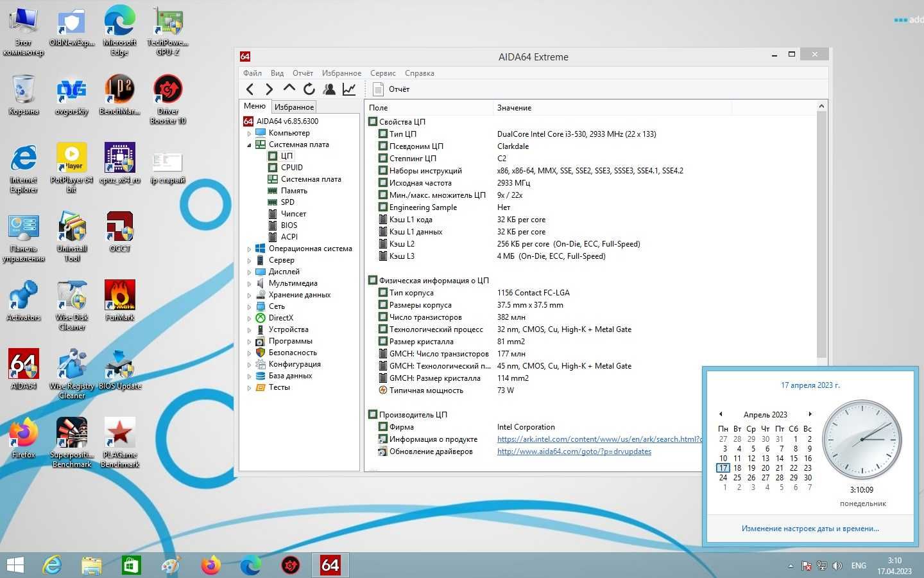Expand the DirectX tree node

pyautogui.click(x=249, y=319)
